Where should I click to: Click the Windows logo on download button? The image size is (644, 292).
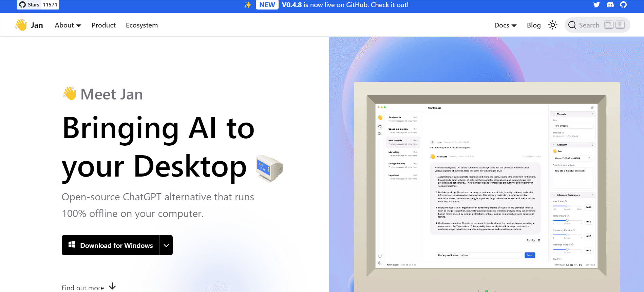[x=72, y=244]
